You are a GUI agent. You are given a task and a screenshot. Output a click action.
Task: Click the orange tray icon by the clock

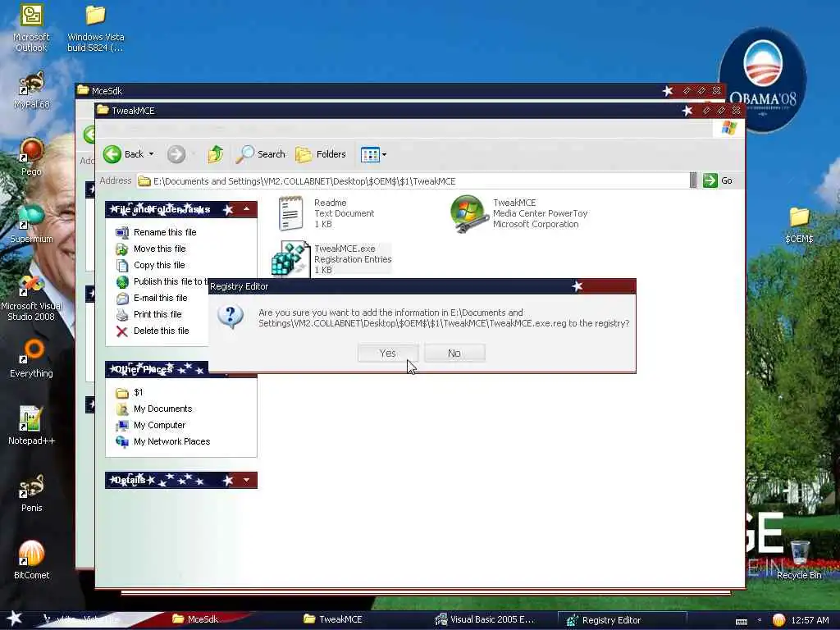[778, 620]
